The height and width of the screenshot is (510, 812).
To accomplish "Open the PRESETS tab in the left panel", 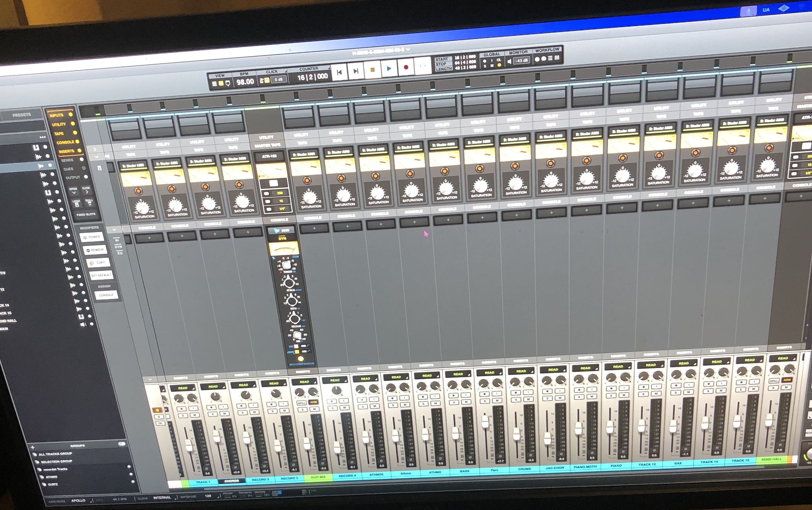I will click(x=22, y=115).
